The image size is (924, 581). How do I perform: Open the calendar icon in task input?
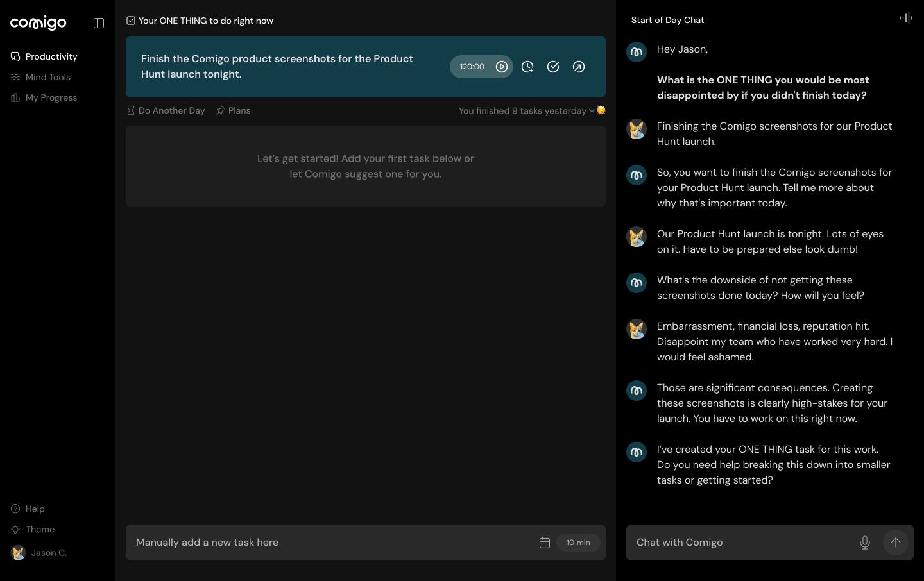point(545,543)
